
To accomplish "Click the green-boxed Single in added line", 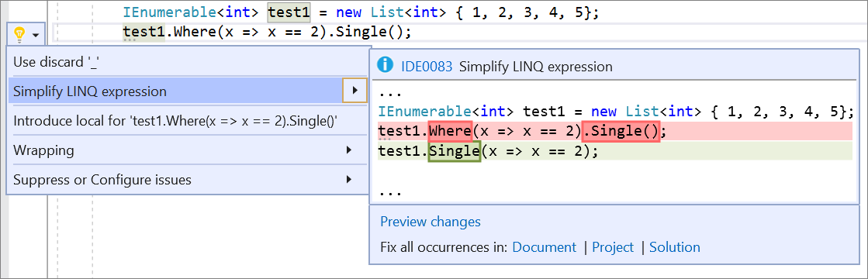I will [x=454, y=151].
